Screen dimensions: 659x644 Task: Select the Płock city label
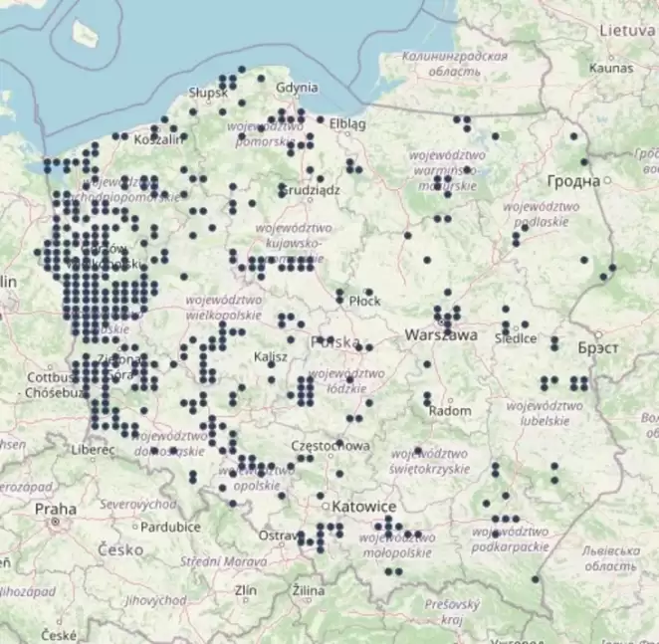click(364, 300)
